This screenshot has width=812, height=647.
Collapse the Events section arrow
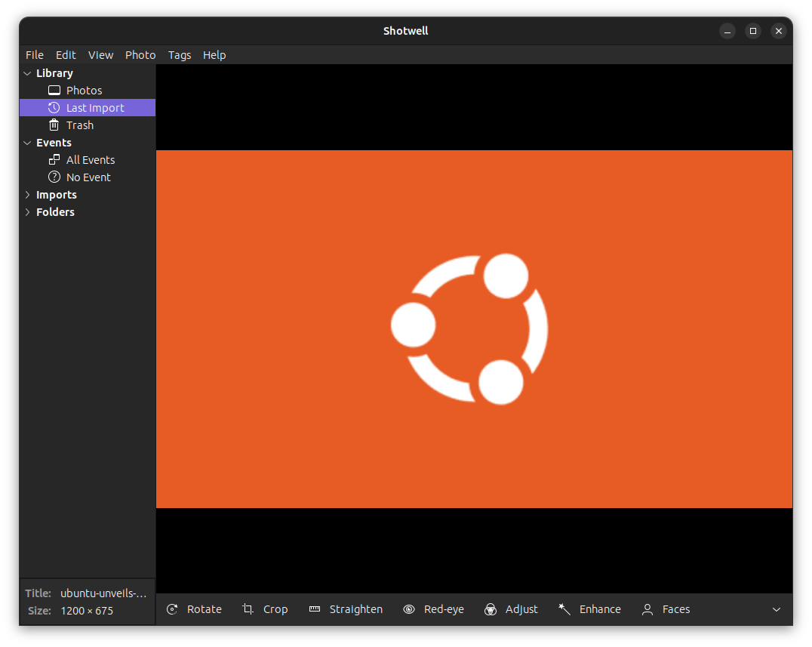click(x=28, y=143)
